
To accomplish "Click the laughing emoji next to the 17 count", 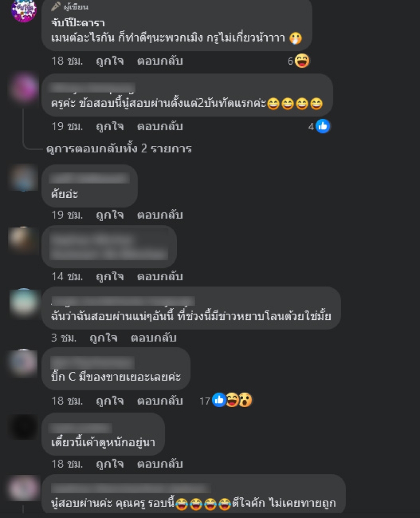I will (233, 400).
